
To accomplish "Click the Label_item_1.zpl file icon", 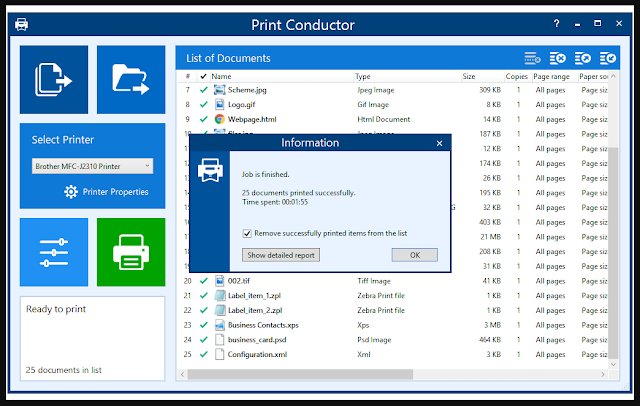I will [x=220, y=295].
